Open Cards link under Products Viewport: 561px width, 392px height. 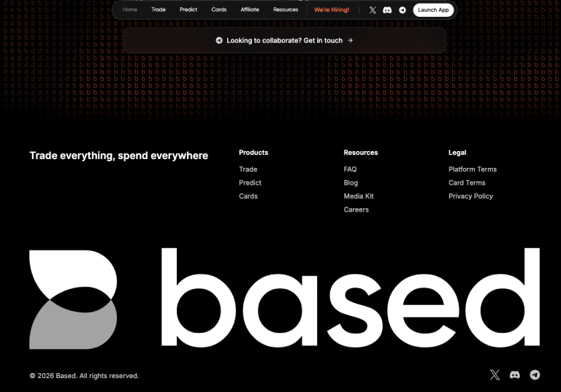pos(248,196)
